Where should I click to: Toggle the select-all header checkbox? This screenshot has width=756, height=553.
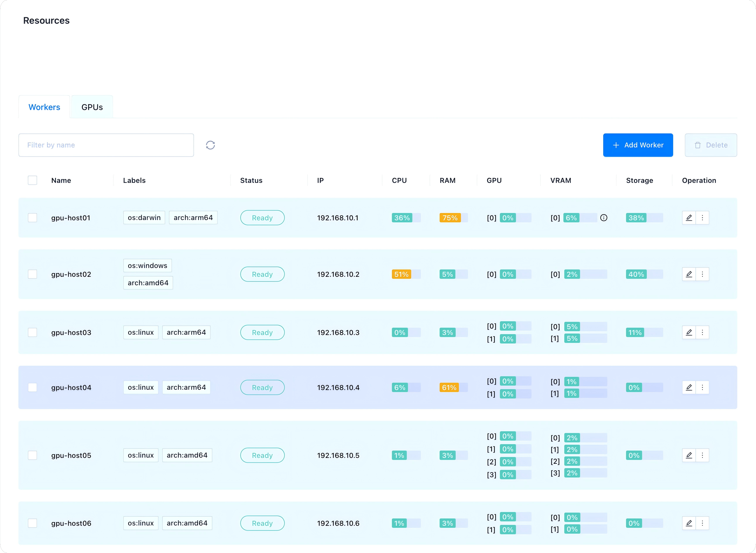[x=32, y=181]
